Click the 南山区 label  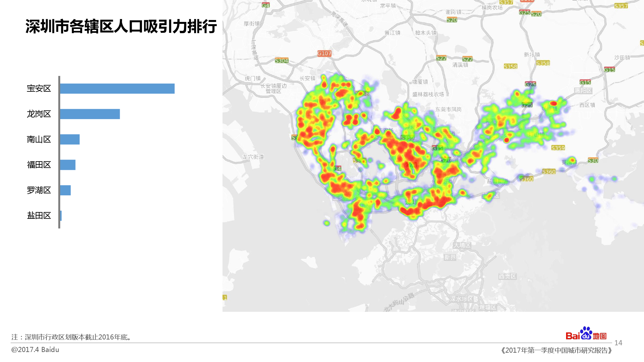point(39,139)
